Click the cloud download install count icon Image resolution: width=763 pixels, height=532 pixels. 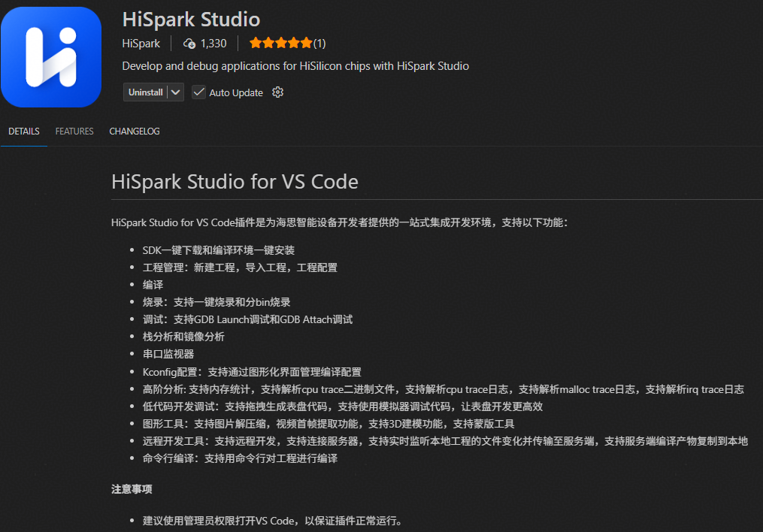pos(189,44)
